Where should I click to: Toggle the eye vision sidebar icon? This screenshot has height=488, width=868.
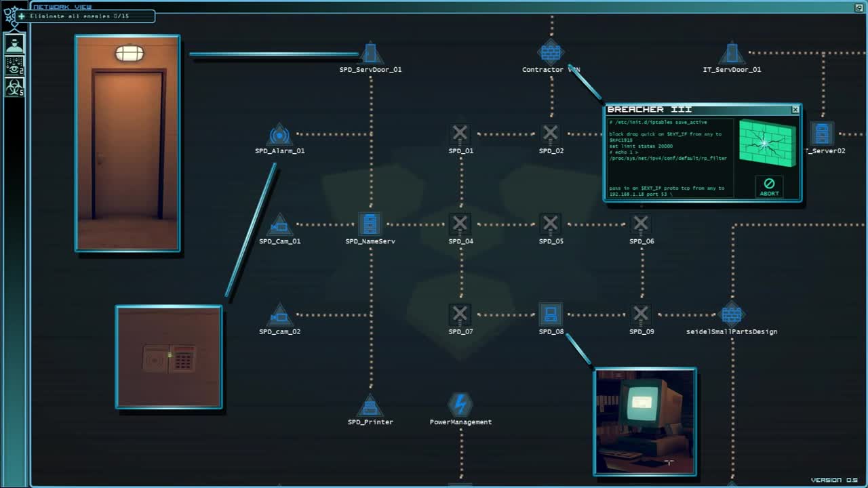pyautogui.click(x=14, y=65)
